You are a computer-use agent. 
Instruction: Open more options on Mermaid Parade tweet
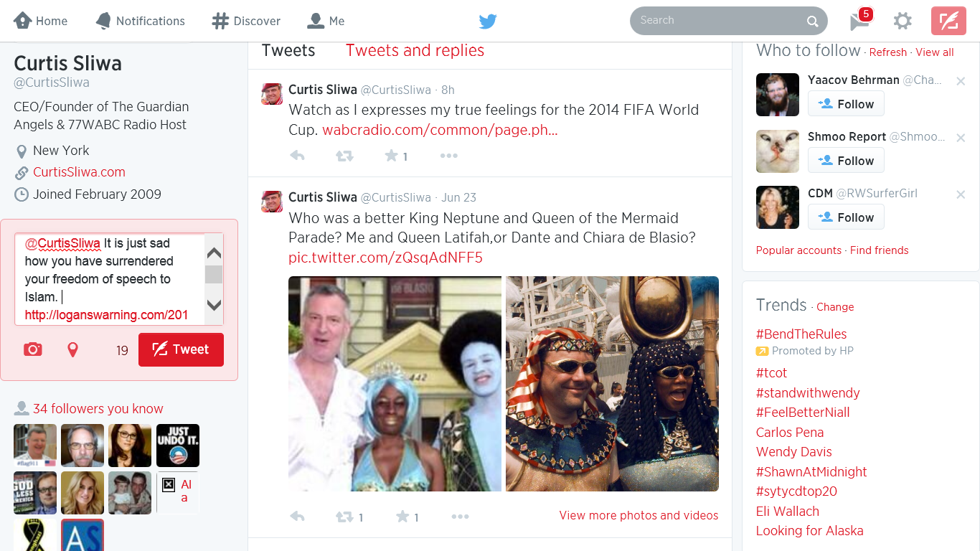click(x=461, y=517)
